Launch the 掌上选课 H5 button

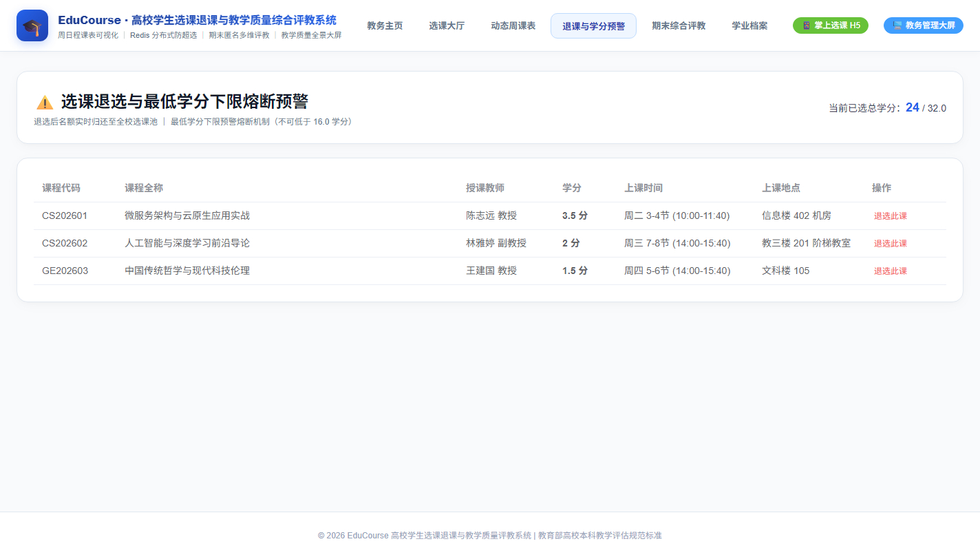831,25
